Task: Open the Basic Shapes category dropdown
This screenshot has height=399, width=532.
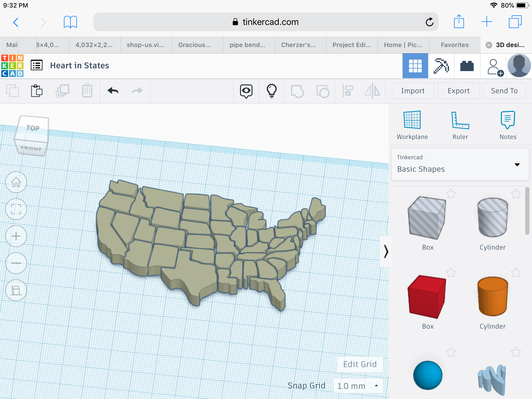Action: click(x=460, y=164)
